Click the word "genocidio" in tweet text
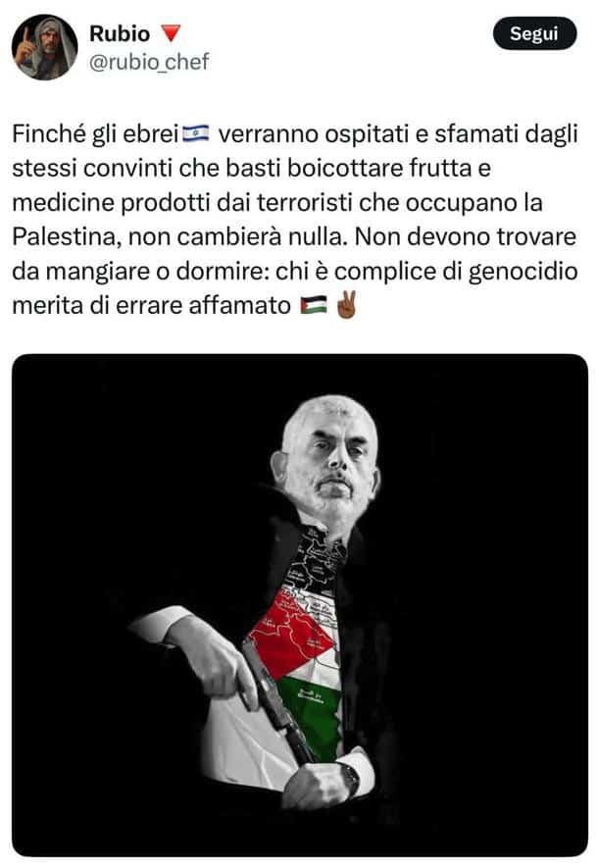The image size is (599, 868). (x=523, y=272)
